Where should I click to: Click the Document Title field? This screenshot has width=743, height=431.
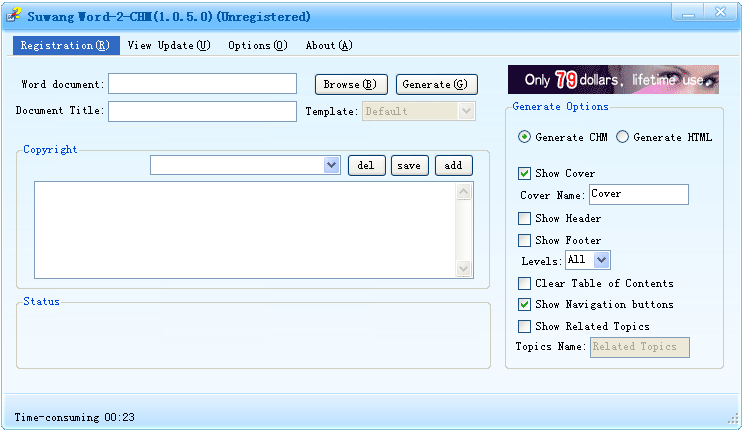(202, 111)
